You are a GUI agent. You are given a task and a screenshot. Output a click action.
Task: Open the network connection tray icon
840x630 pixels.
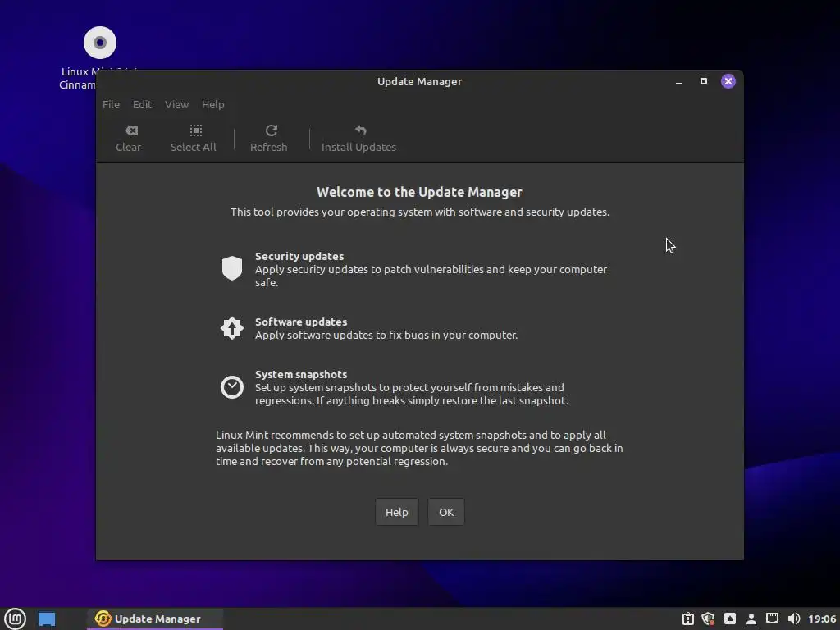pyautogui.click(x=772, y=619)
